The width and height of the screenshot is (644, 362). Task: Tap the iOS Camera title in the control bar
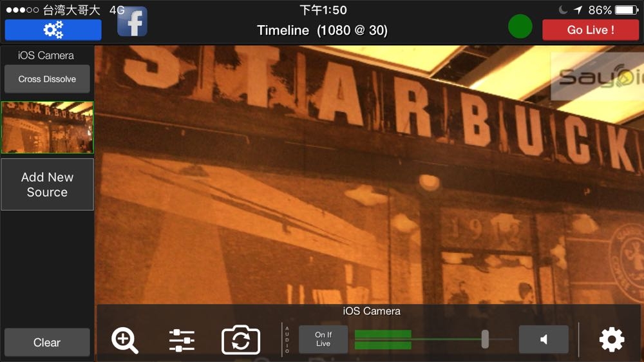(x=372, y=311)
